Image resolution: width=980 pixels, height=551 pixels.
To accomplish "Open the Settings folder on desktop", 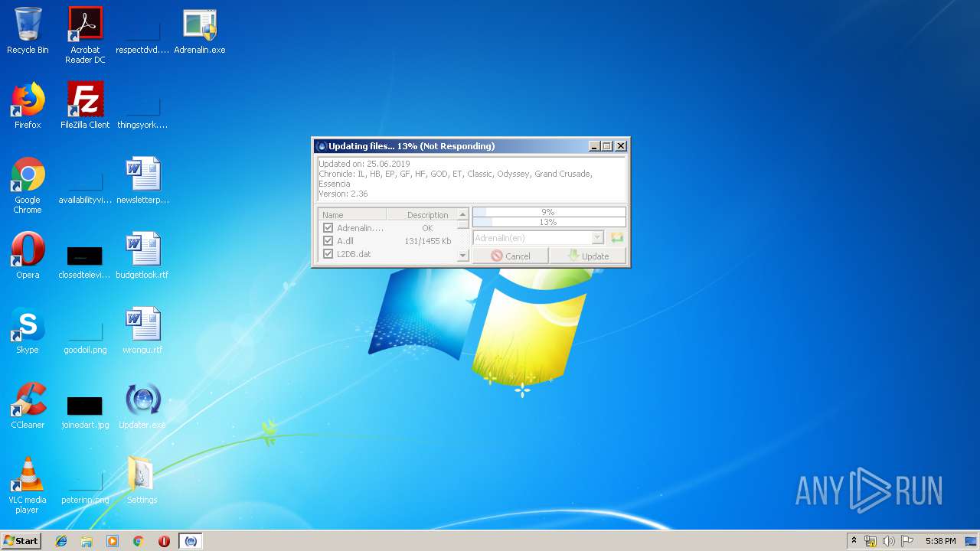I will click(142, 481).
